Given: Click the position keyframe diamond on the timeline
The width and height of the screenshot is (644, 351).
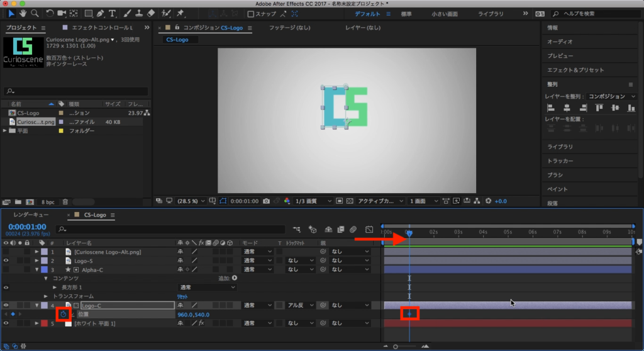Looking at the screenshot, I should (x=409, y=314).
